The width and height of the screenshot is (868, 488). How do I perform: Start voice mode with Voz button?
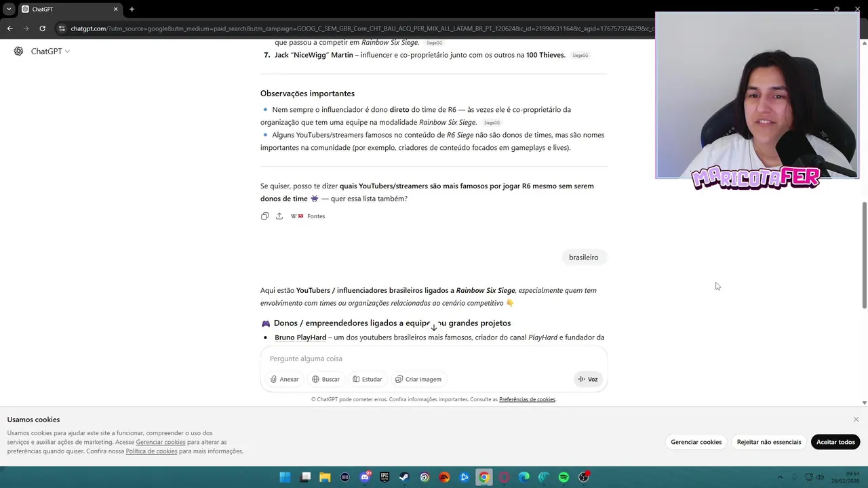[588, 380]
